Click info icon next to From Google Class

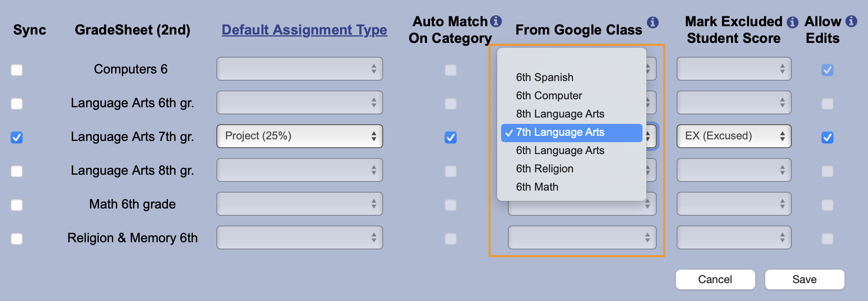pos(653,22)
